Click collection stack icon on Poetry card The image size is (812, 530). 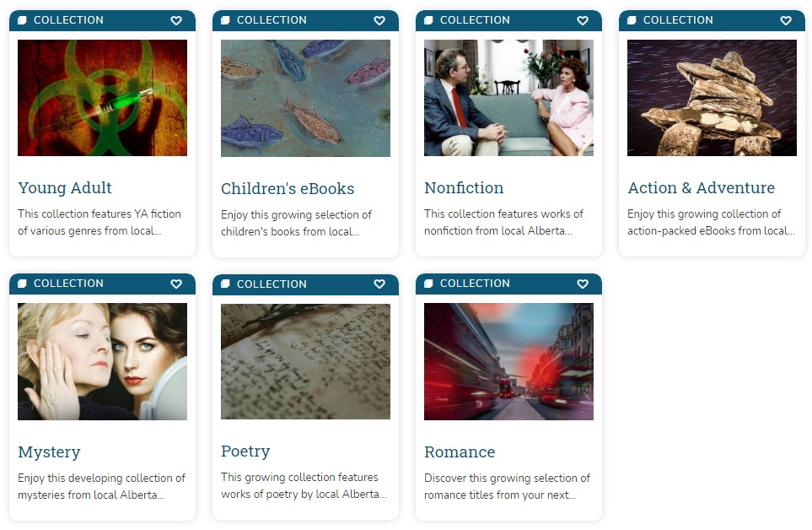(226, 284)
